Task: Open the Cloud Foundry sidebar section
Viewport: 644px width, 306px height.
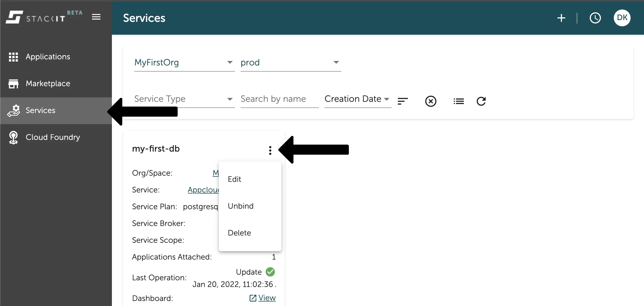Action: [x=53, y=137]
